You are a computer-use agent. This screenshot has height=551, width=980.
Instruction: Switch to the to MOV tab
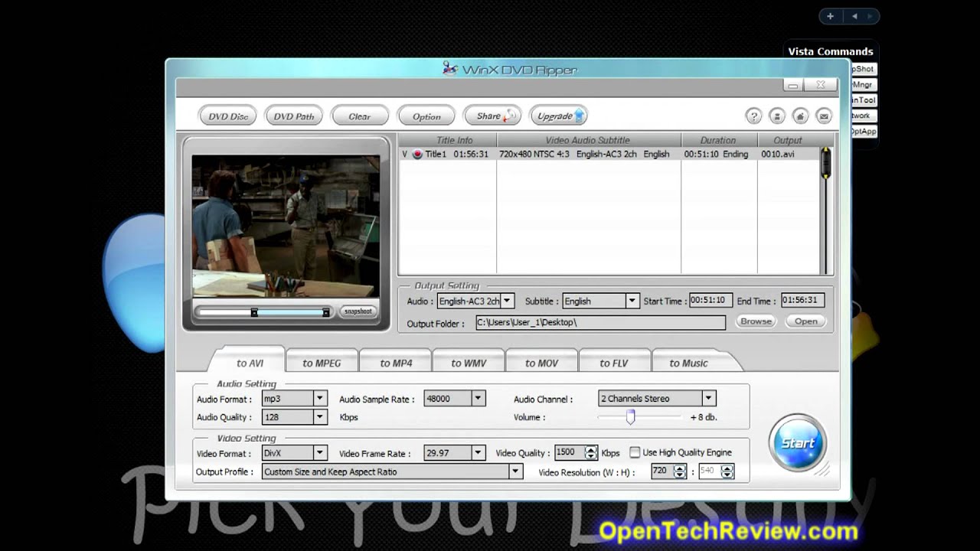tap(542, 363)
